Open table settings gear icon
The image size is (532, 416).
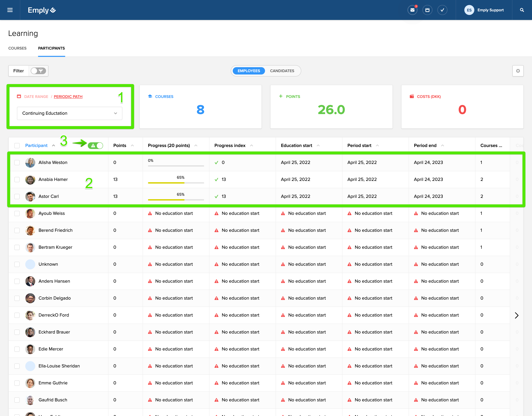pos(518,71)
